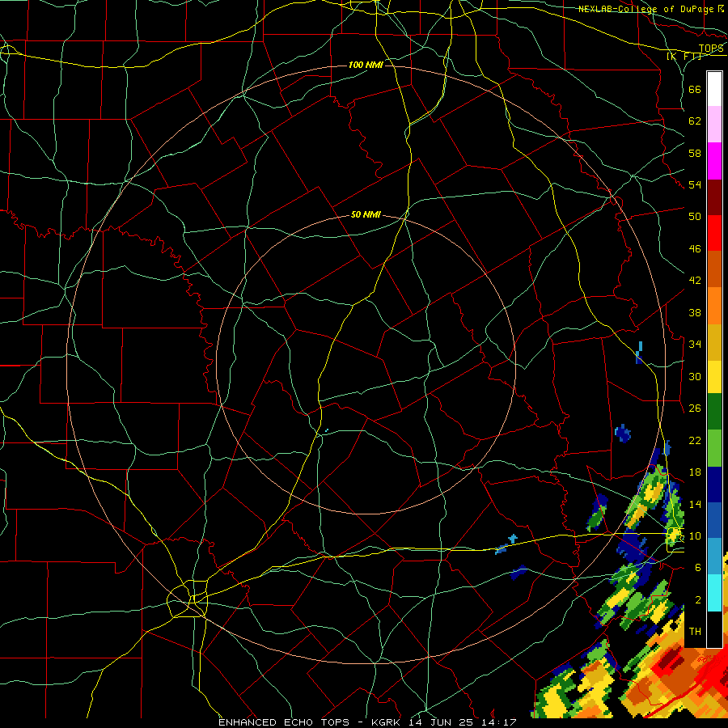The width and height of the screenshot is (728, 728).
Task: Click the 26 value on the scale
Action: [695, 408]
